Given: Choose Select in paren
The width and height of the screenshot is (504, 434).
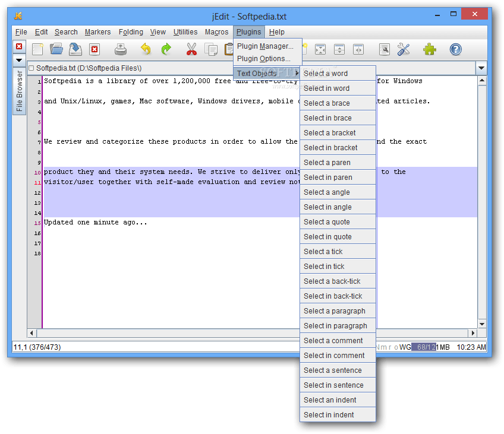Looking at the screenshot, I should coord(338,177).
